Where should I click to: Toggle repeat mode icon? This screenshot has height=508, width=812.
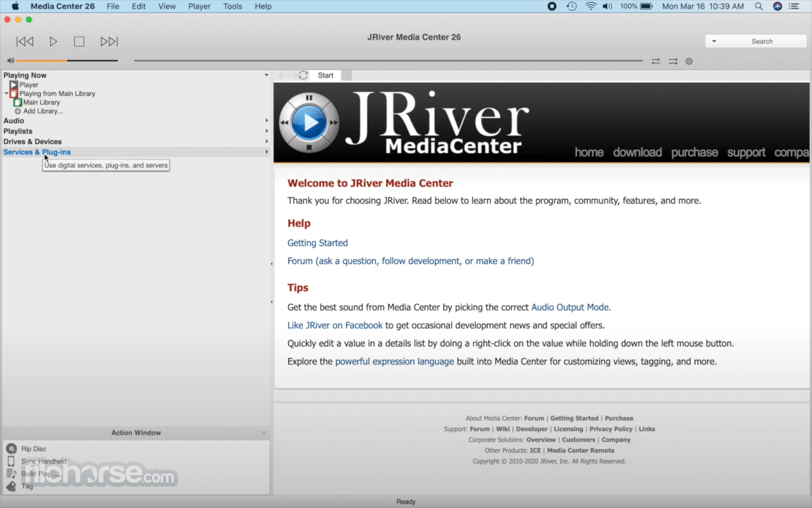point(656,61)
